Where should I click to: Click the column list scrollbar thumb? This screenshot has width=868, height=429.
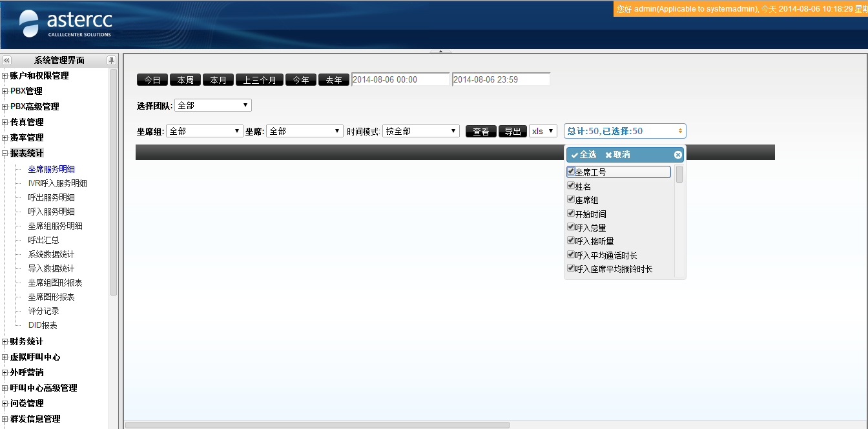[x=679, y=174]
